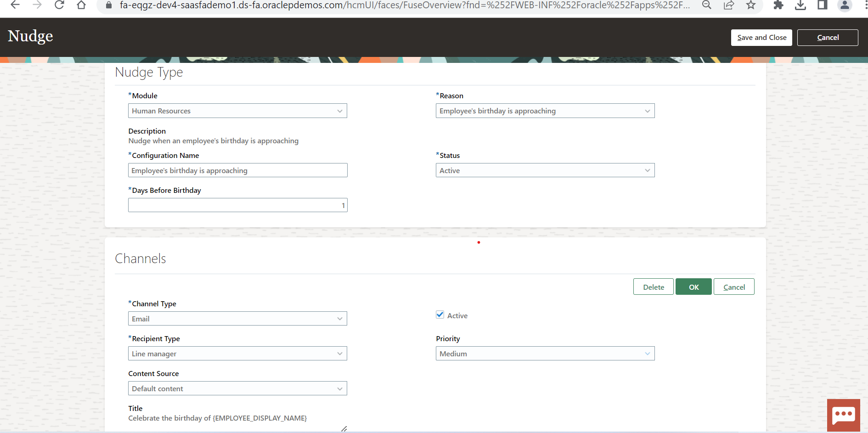
Task: Click the Delete button in Channels section
Action: [x=653, y=287]
